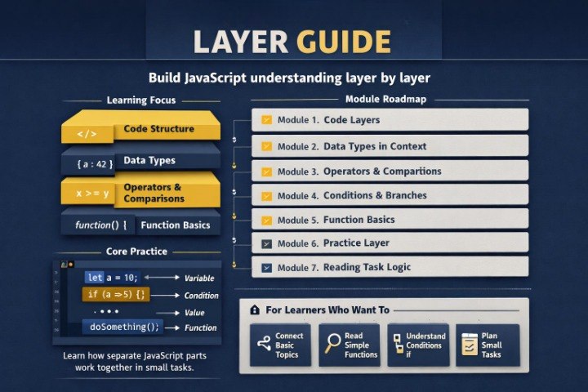Click the magnifier icon on Read Simple Functions

pyautogui.click(x=332, y=343)
